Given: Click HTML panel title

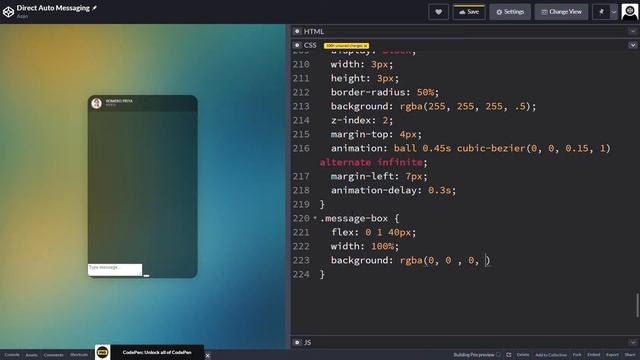Looking at the screenshot, I should (313, 31).
